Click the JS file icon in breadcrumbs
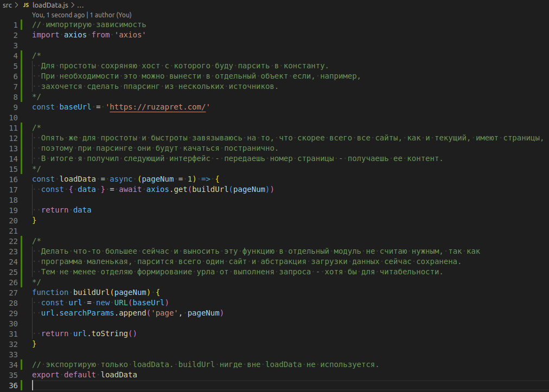 pos(26,5)
